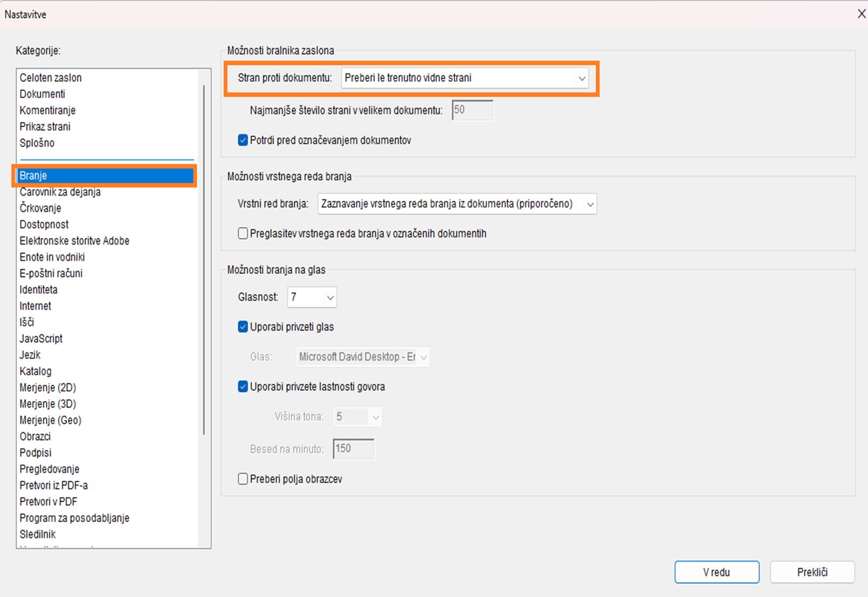Click the minimum pages number field showing 50
The image size is (868, 597).
click(472, 110)
